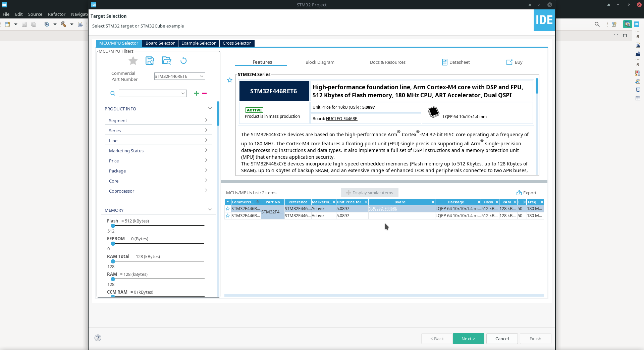This screenshot has height=350, width=644.
Task: Click the binary 010 icon in IDE toolbar
Action: point(80,24)
